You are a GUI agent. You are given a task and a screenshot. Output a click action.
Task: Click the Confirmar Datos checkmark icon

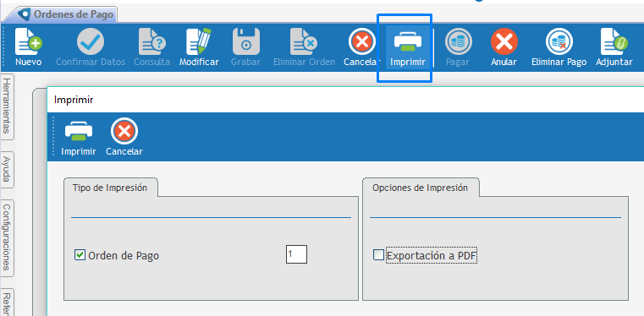(x=91, y=41)
